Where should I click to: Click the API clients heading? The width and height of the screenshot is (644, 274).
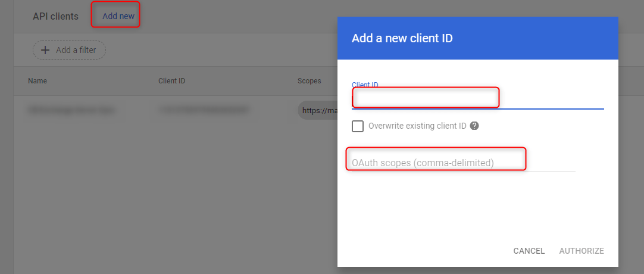pos(55,17)
